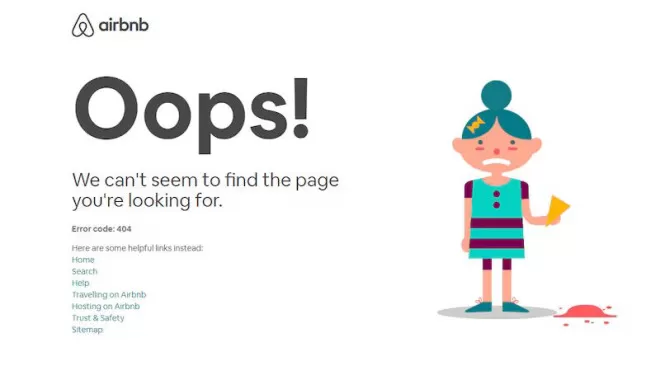Screen dimensions: 660x389
Task: Follow the Hosting on Airbnb link
Action: click(x=106, y=306)
